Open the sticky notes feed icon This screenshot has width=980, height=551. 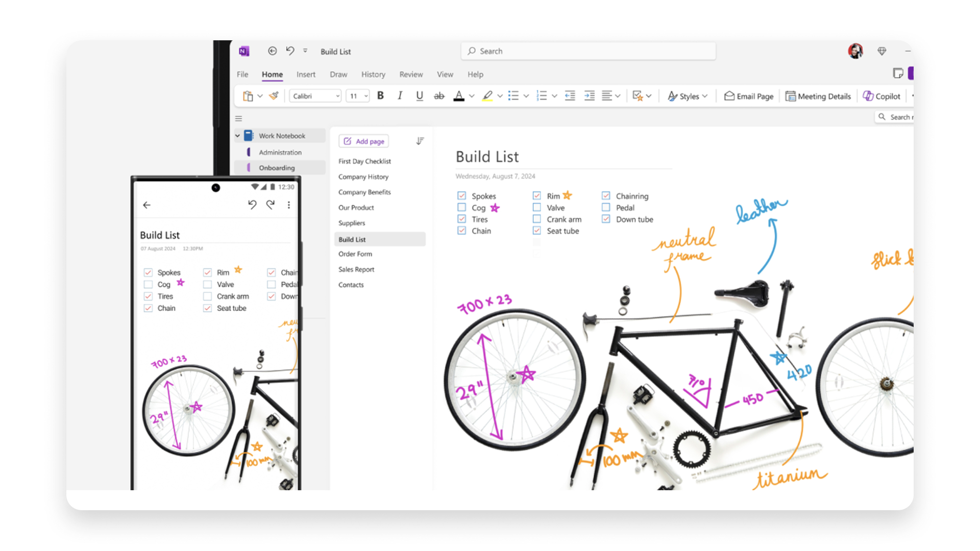pyautogui.click(x=898, y=73)
